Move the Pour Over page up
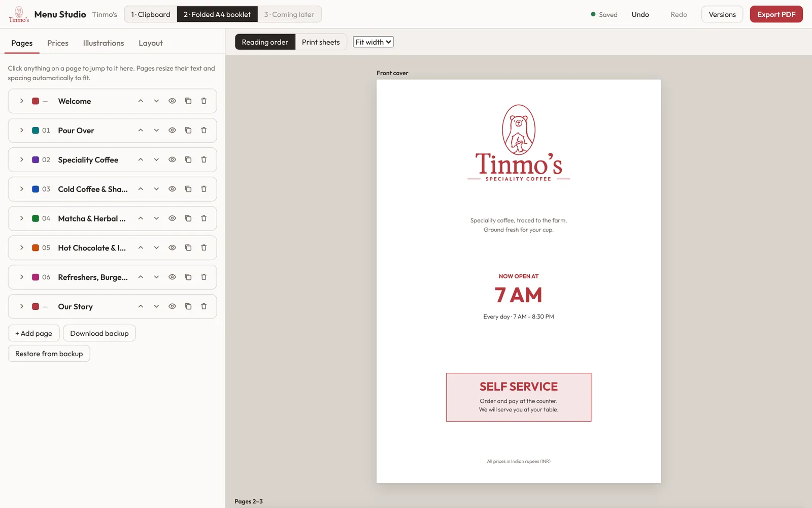The image size is (812, 508). click(x=141, y=131)
